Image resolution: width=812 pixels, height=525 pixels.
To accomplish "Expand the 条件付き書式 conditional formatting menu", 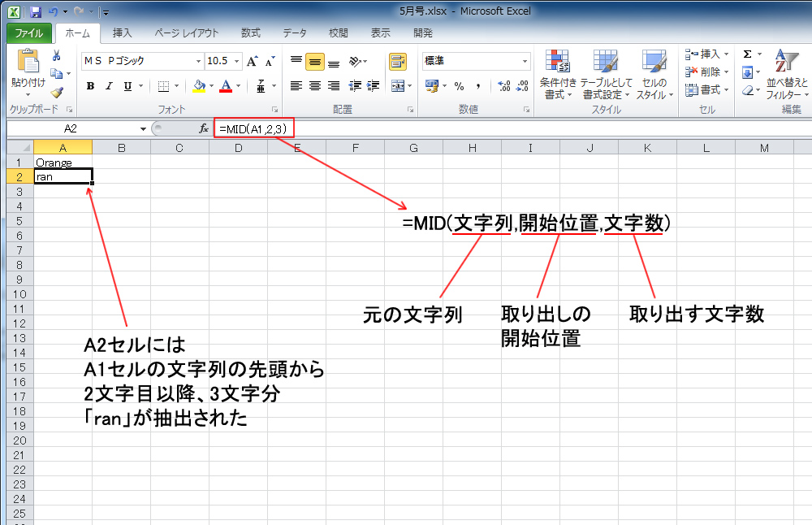I will tap(558, 77).
